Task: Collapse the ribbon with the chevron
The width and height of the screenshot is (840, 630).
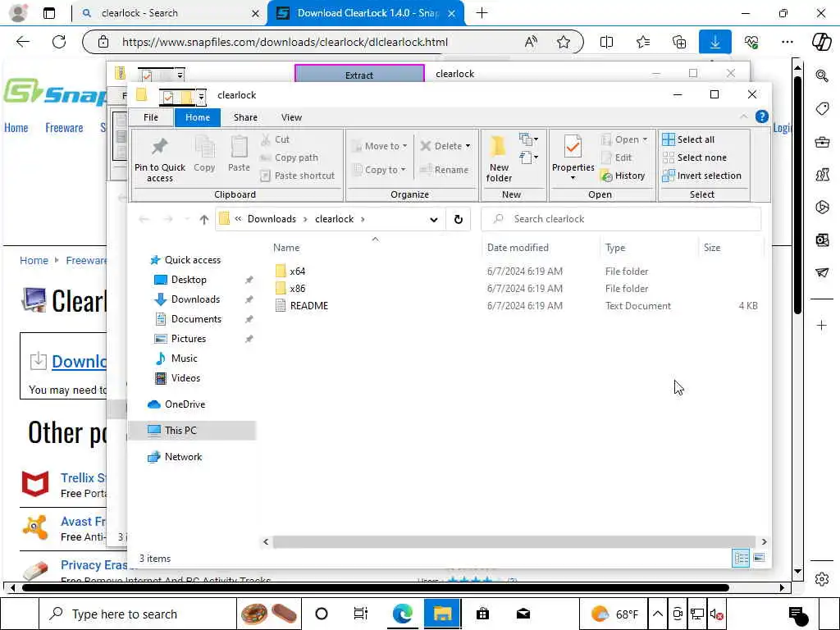Action: point(743,116)
